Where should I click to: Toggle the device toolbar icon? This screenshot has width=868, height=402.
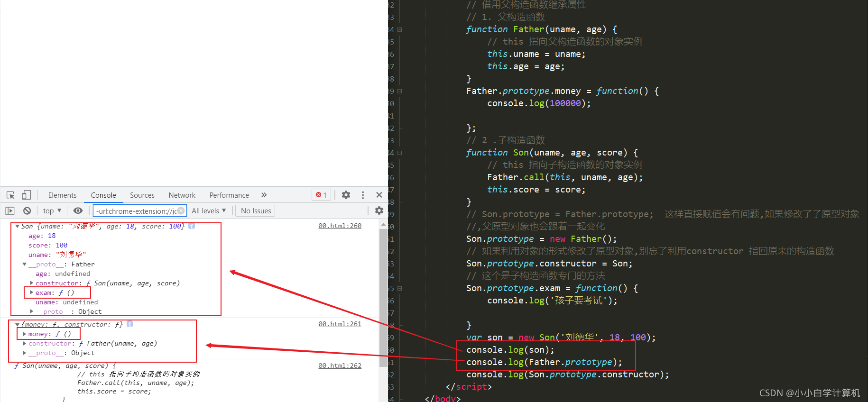(x=27, y=195)
